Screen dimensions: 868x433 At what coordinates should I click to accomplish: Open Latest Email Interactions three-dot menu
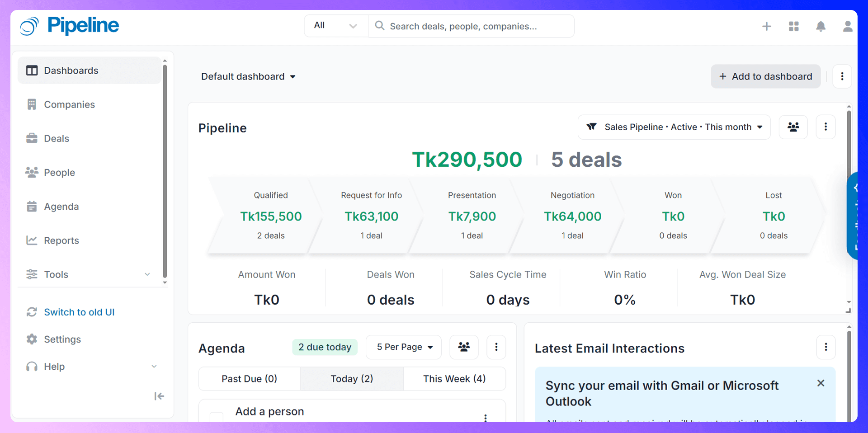point(826,347)
